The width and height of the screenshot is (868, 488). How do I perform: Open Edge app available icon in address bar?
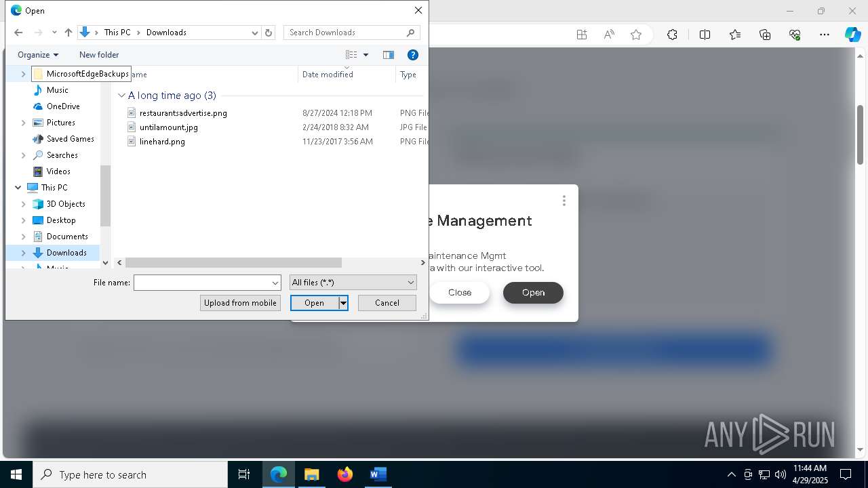click(582, 35)
